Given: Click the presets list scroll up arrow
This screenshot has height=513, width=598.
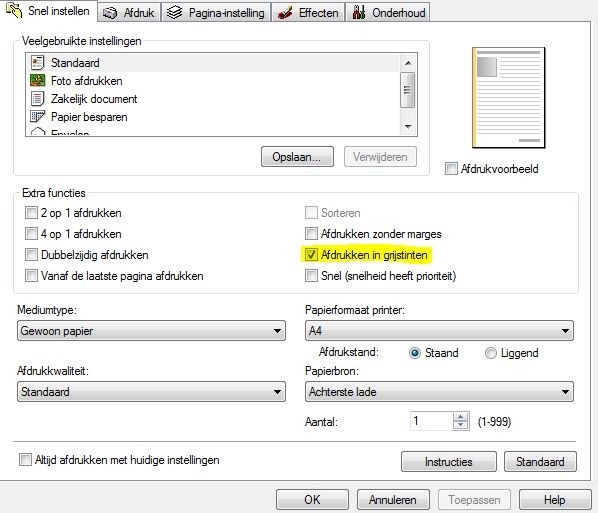Looking at the screenshot, I should [x=408, y=63].
